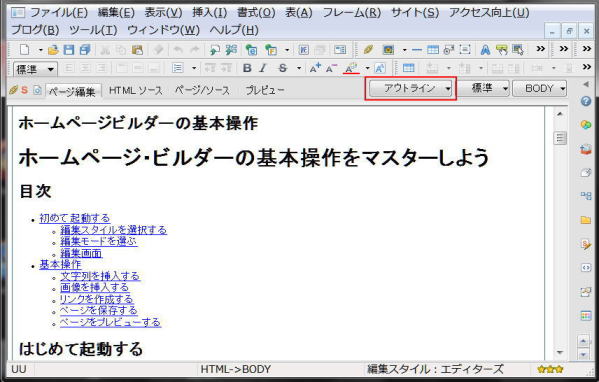Open the 書式(O) menu

tap(256, 13)
